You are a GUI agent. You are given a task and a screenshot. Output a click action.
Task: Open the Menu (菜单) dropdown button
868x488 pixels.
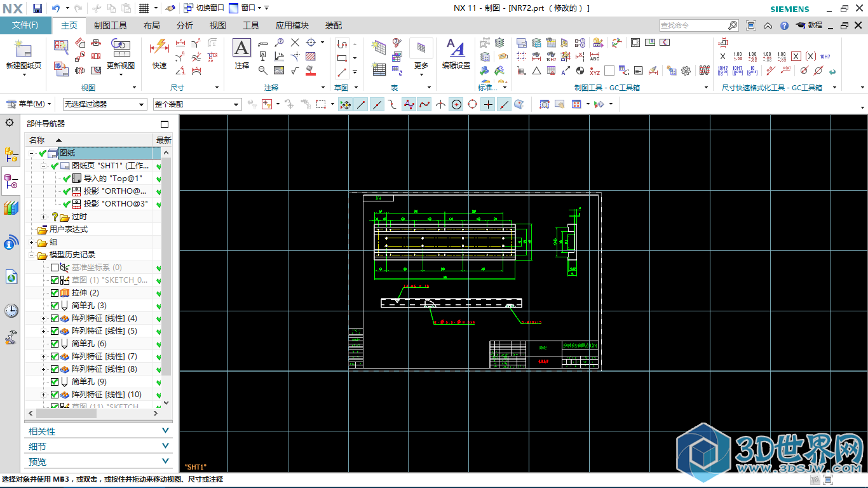click(29, 104)
